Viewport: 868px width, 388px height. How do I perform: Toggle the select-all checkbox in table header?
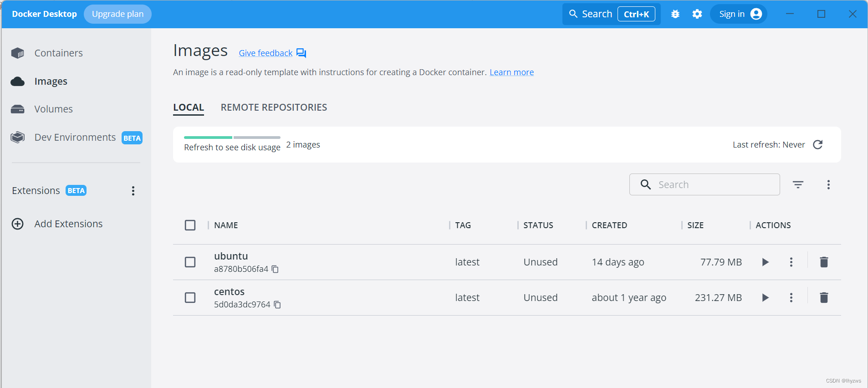pyautogui.click(x=190, y=225)
